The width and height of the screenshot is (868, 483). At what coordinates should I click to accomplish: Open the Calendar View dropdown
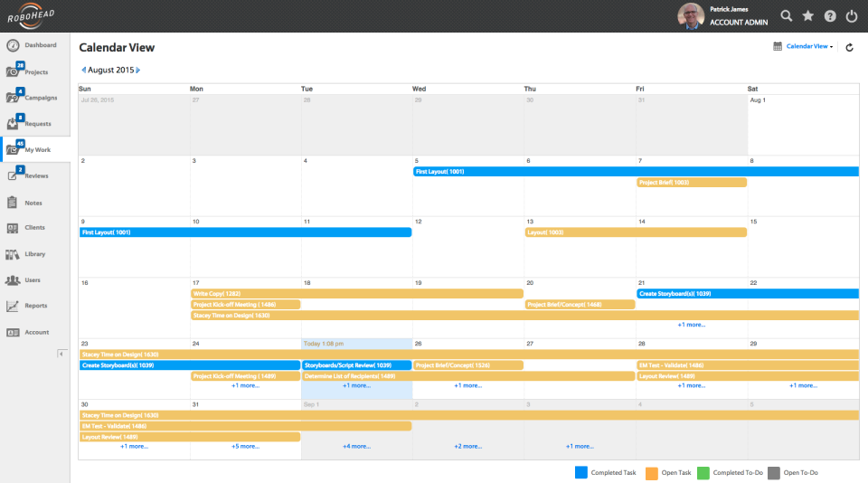pos(808,46)
